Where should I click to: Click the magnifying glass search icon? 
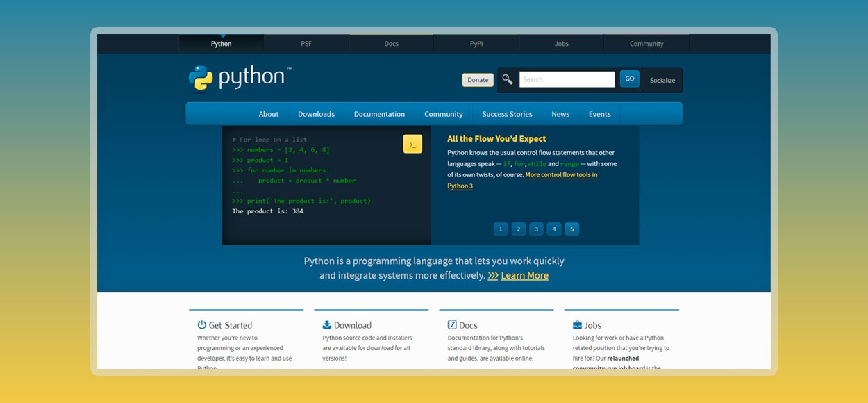point(508,79)
